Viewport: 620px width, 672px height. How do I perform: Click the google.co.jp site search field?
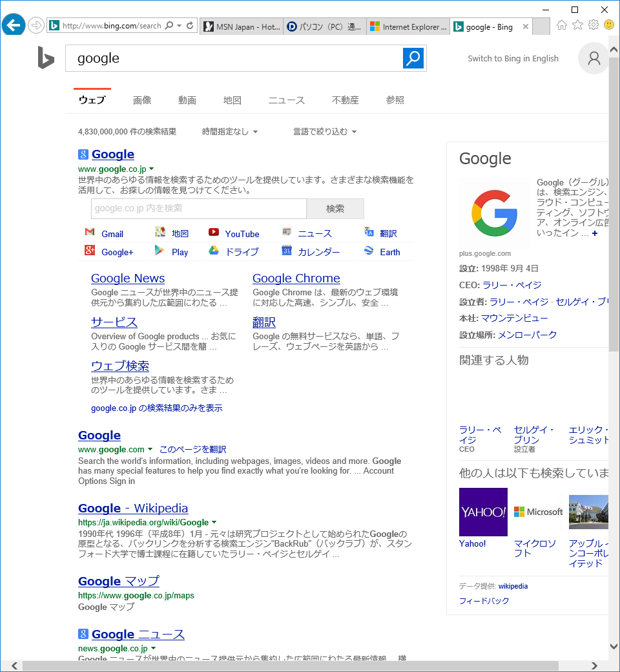coord(198,209)
